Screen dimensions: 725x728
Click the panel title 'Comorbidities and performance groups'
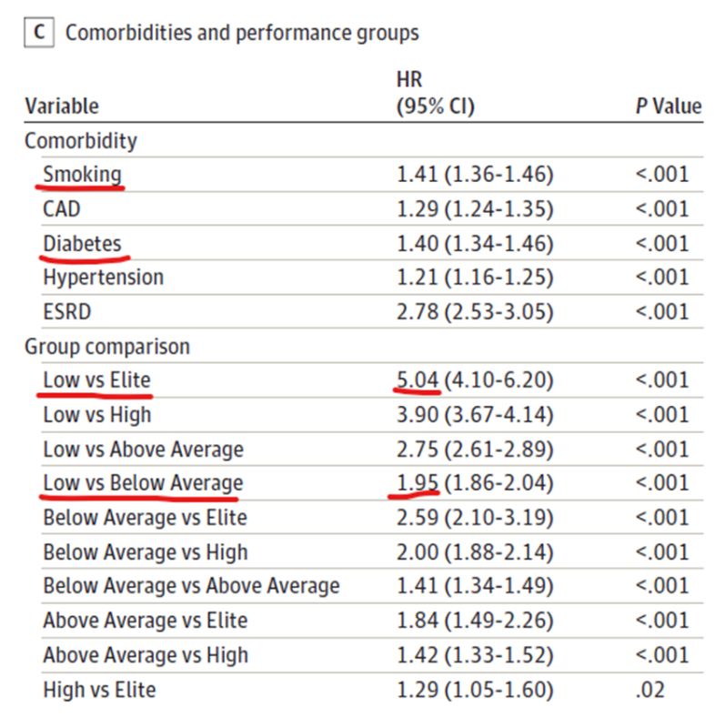coord(242,34)
